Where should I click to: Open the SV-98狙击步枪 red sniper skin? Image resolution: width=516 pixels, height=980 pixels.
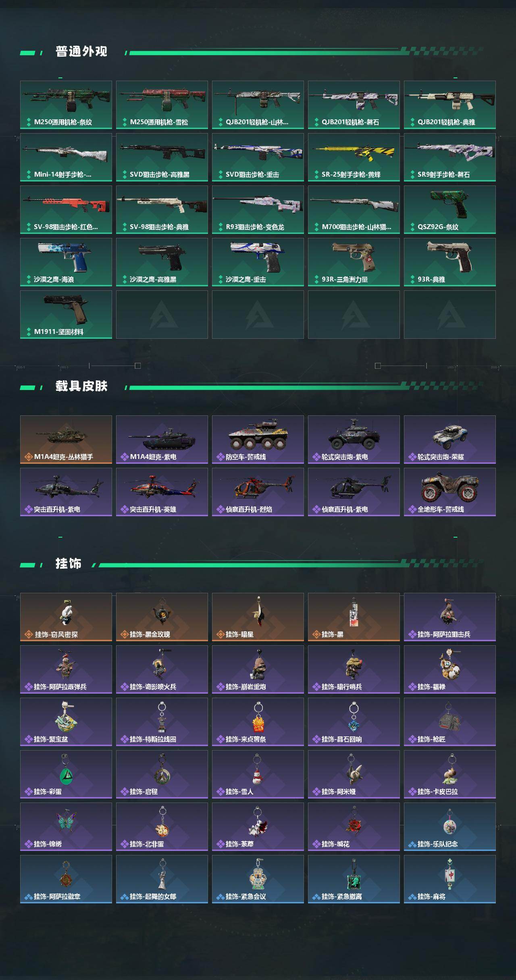coord(66,210)
